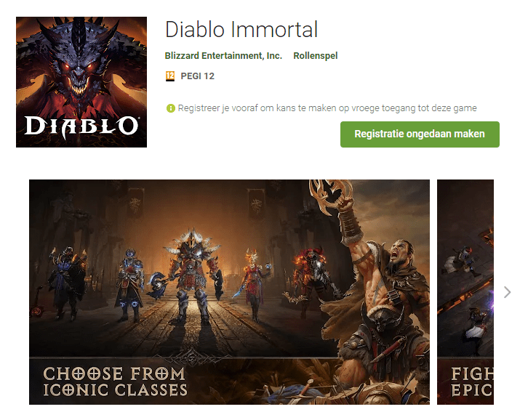Screen dimensions: 520x420
Task: Click the Diablo Immortal app icon
Action: (x=81, y=82)
